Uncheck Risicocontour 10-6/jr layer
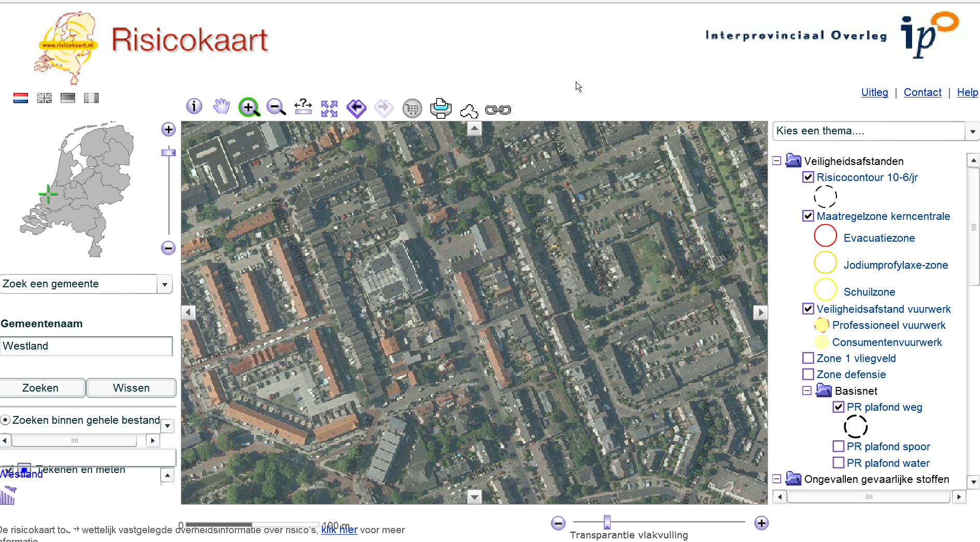The image size is (980, 542). [808, 177]
